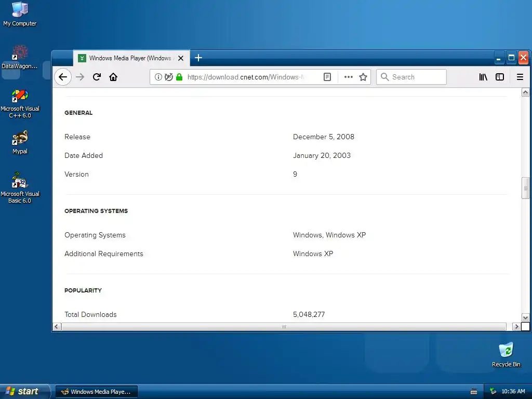
Task: Click the 10:36 AM taskbar clock
Action: point(513,392)
